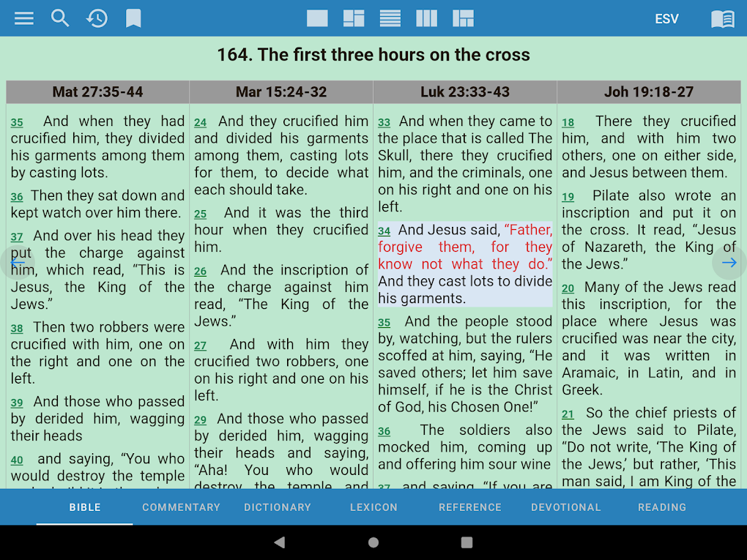Viewport: 747px width, 560px height.
Task: Open the search icon
Action: coord(60,18)
